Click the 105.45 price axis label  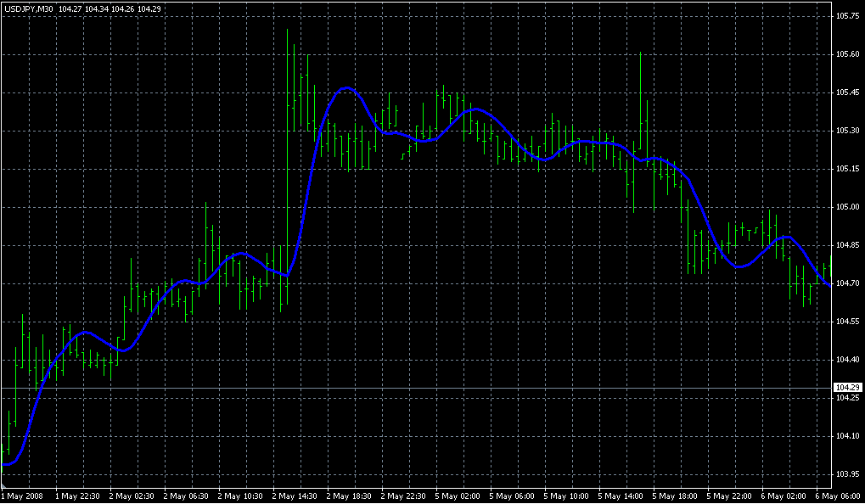click(848, 92)
